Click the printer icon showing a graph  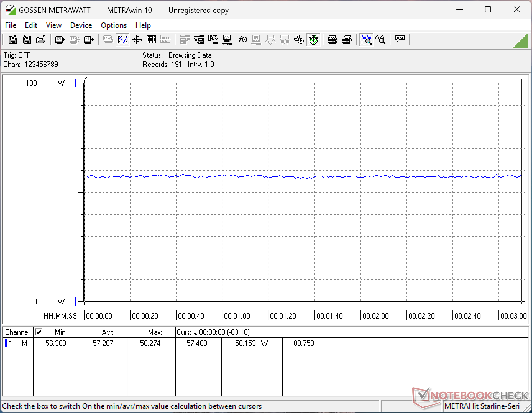click(x=332, y=40)
